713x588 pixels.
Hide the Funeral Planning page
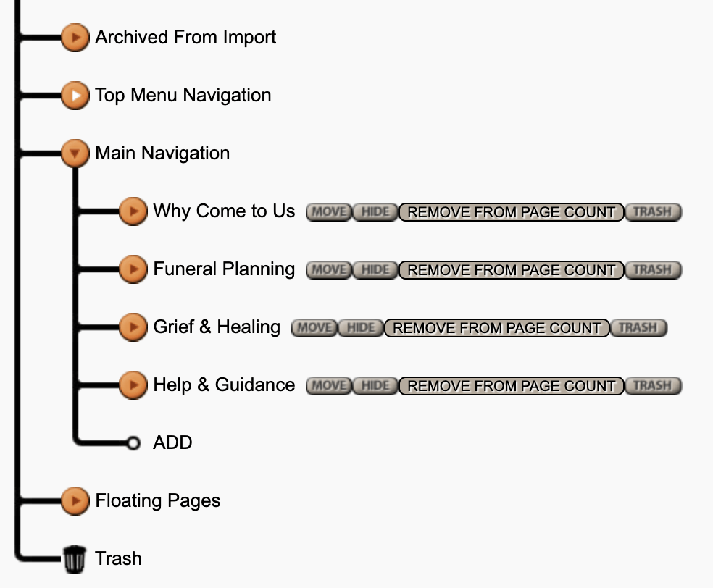click(374, 269)
